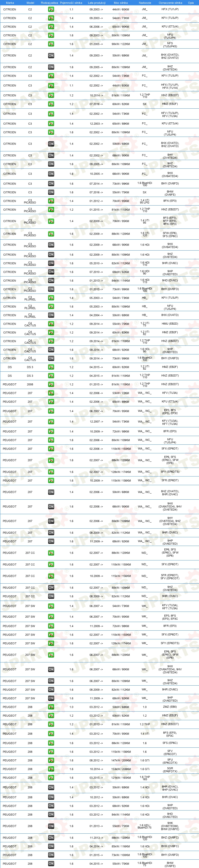Click petrol icon in C2 NFS (TU5JP4S) row
Screen dimensions: 199x868
tap(51, 44)
